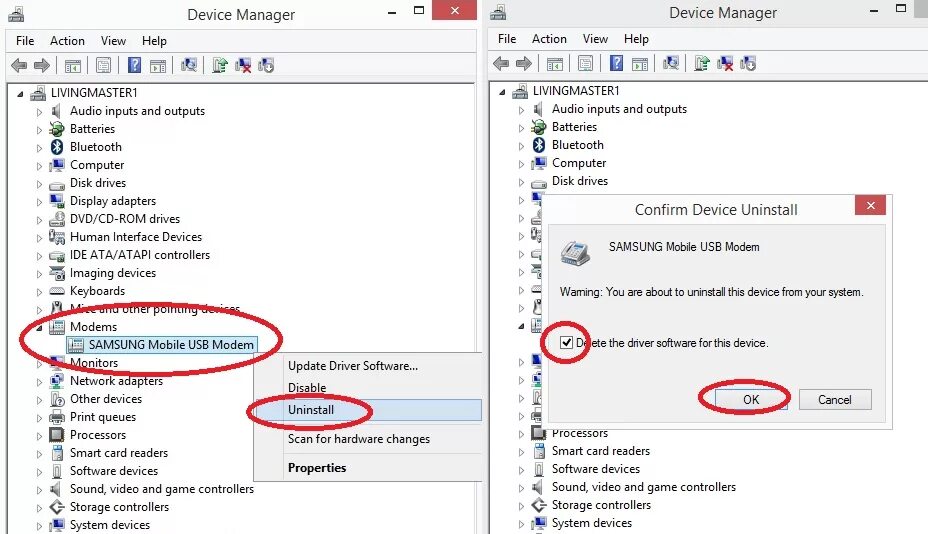The width and height of the screenshot is (928, 534).
Task: Select Other devices in left window
Action: click(106, 399)
